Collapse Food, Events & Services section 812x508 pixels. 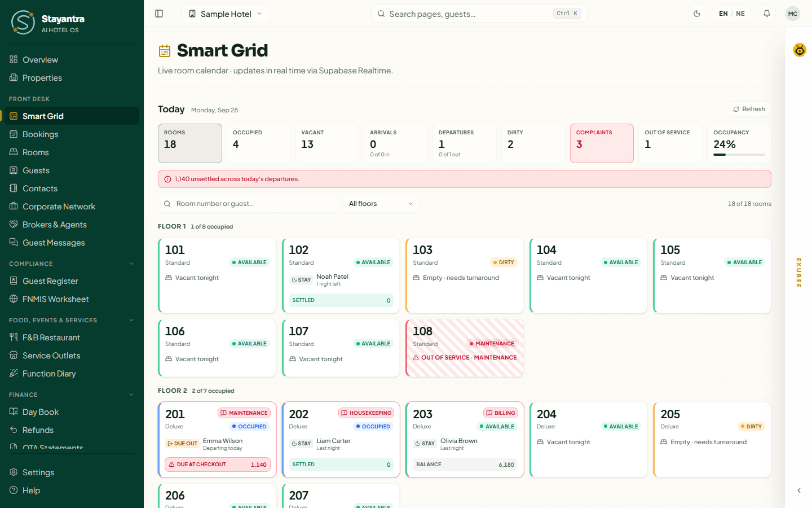tap(72, 320)
